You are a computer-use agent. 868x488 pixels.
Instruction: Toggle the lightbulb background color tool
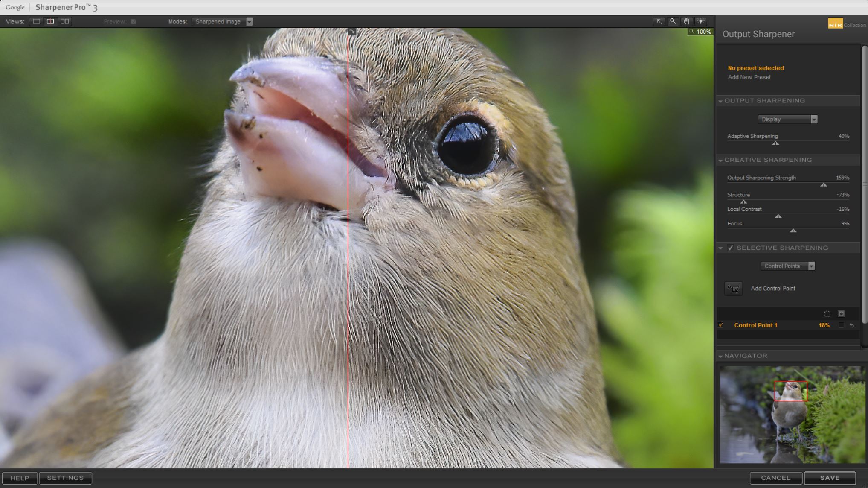(x=701, y=21)
